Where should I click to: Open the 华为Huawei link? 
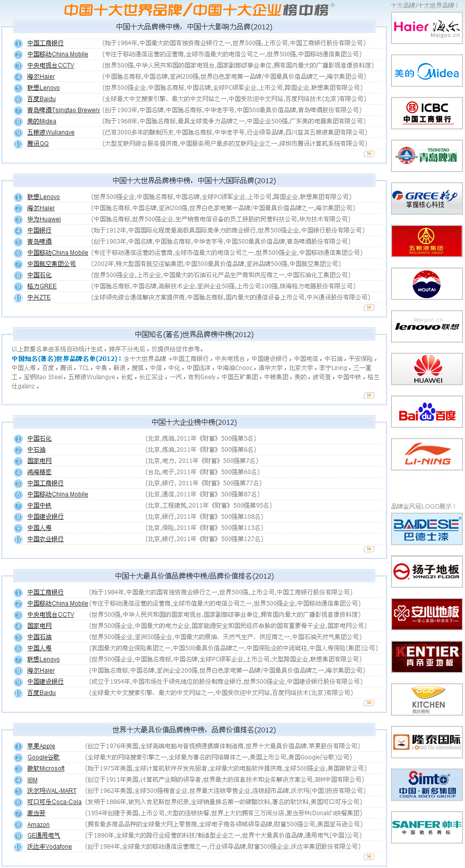44,219
